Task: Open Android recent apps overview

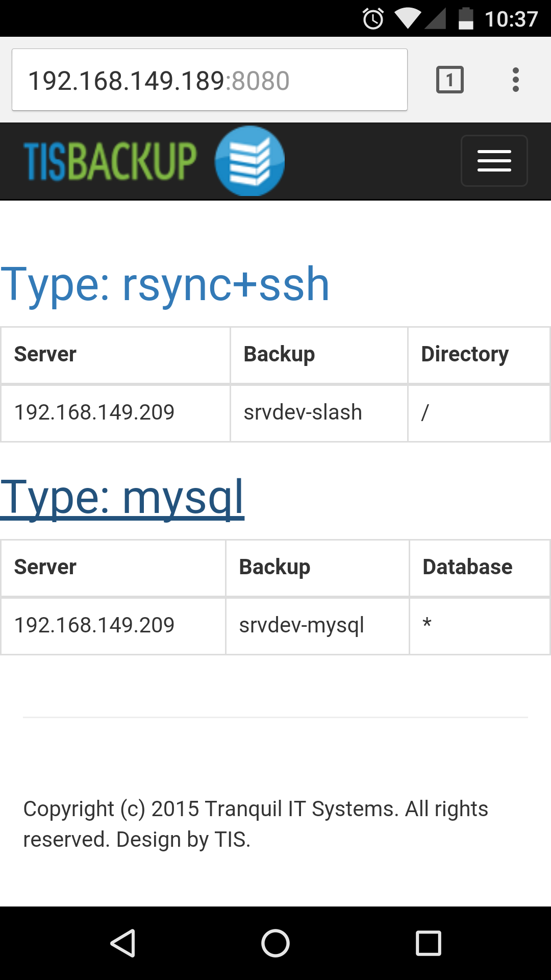Action: click(428, 943)
